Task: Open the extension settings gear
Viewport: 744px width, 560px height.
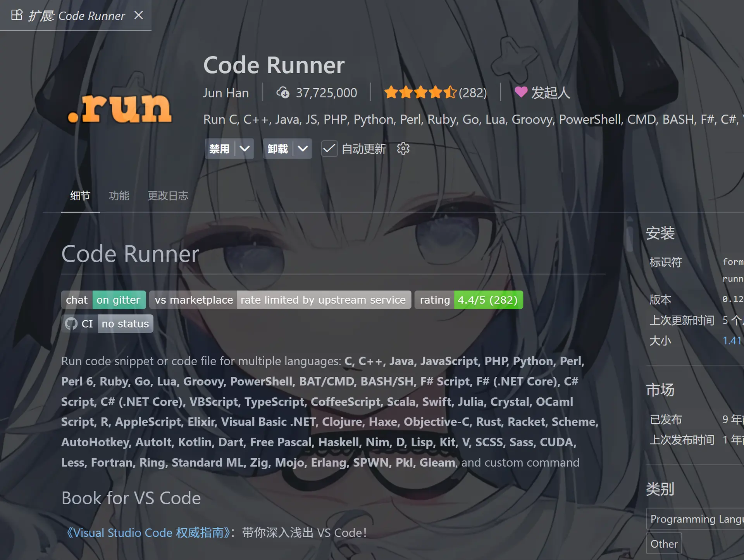Action: [x=403, y=149]
